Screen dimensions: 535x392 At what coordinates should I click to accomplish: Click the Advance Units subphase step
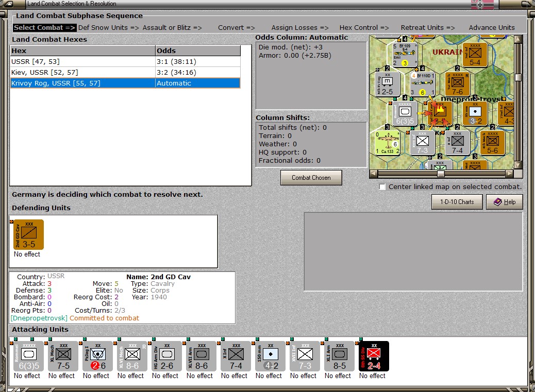(492, 28)
